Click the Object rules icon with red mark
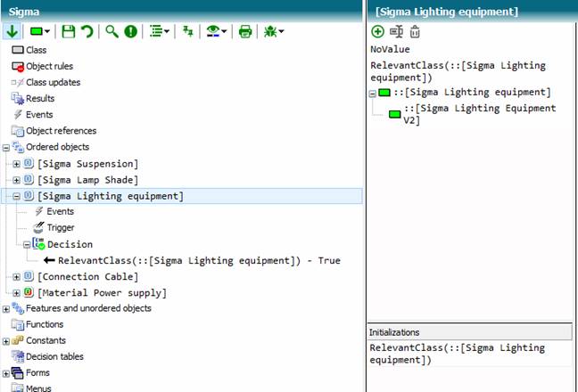Viewport: 578px width, 392px height. 18,67
